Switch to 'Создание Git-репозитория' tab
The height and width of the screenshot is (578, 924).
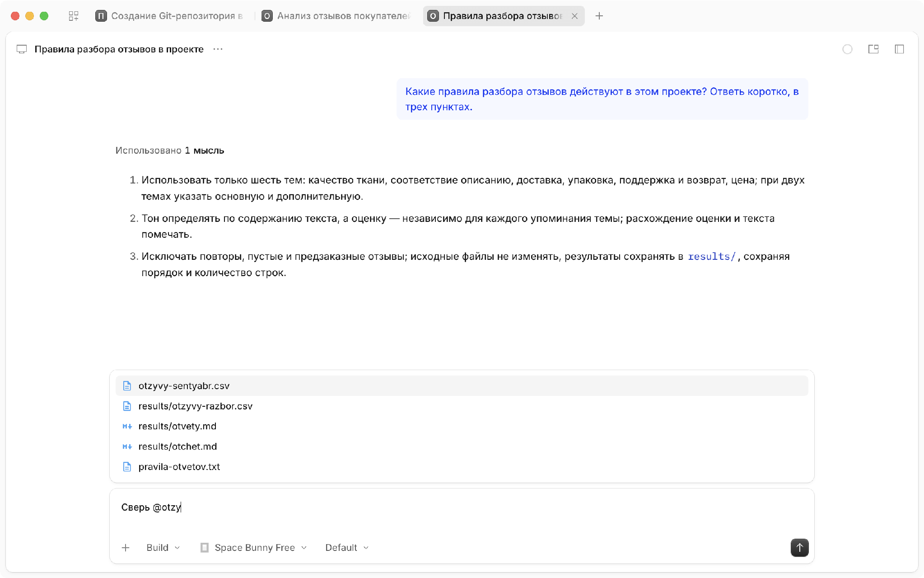(x=170, y=16)
